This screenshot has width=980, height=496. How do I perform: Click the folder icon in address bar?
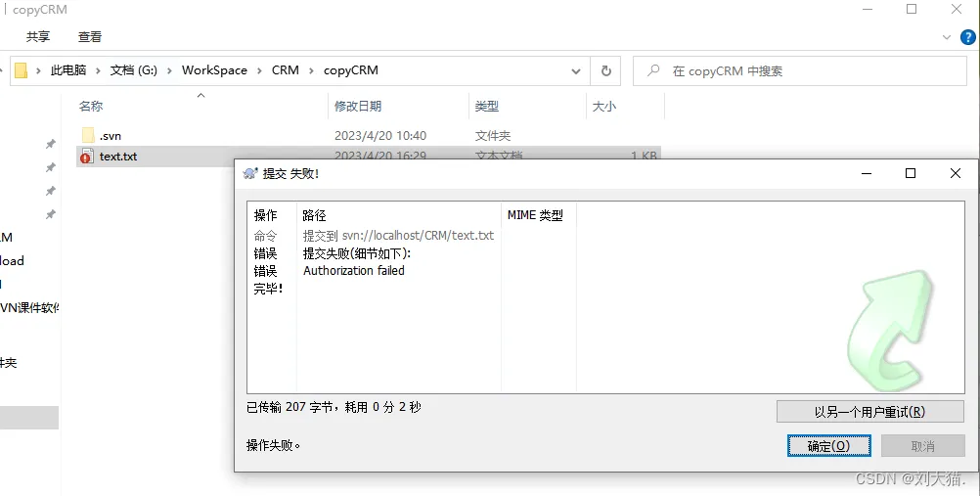(x=21, y=70)
